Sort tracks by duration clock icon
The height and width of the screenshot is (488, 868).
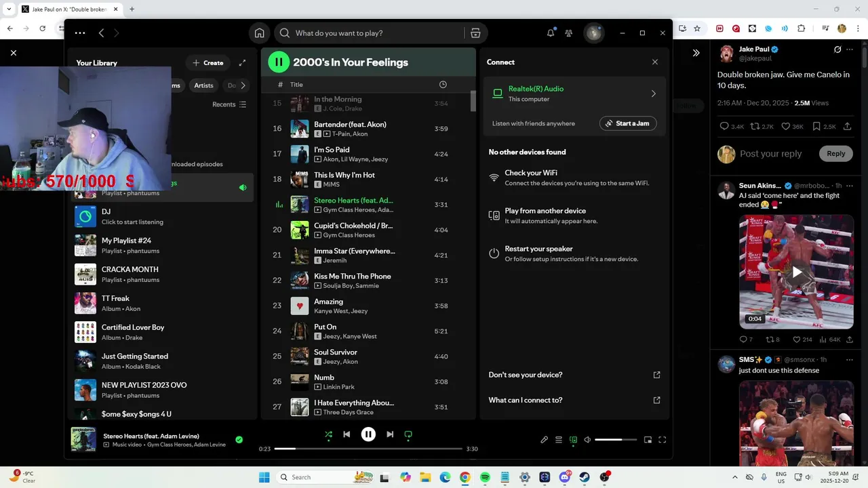pos(443,84)
